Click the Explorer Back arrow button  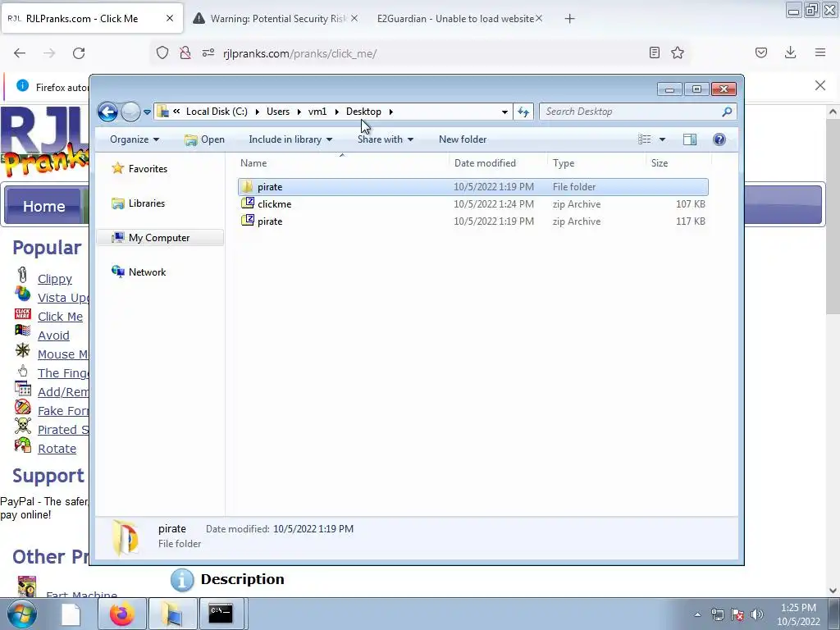107,112
